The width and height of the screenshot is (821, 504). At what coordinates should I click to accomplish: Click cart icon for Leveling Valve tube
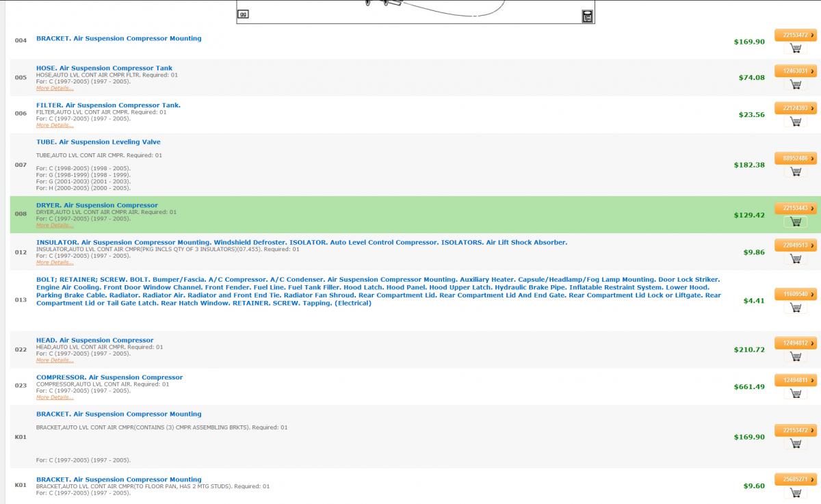(x=795, y=172)
